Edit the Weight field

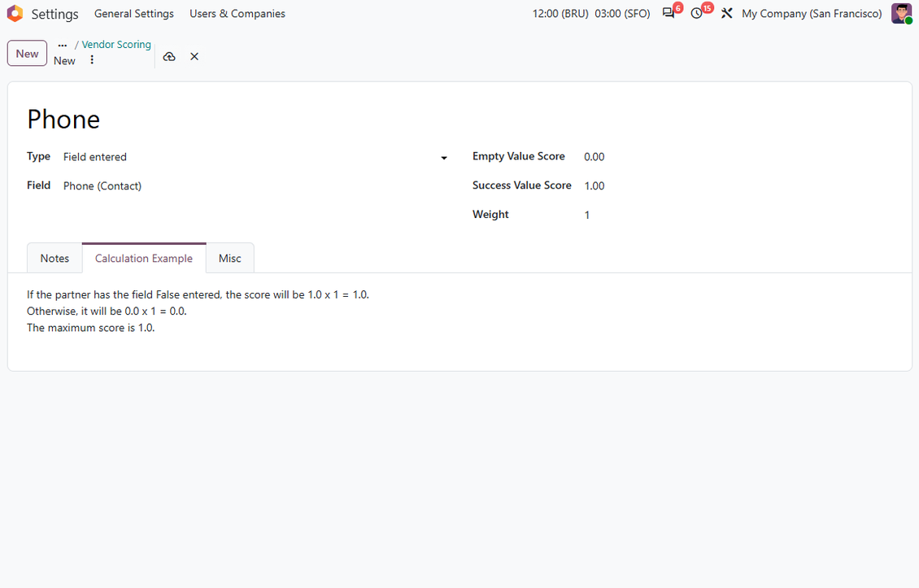click(738, 216)
